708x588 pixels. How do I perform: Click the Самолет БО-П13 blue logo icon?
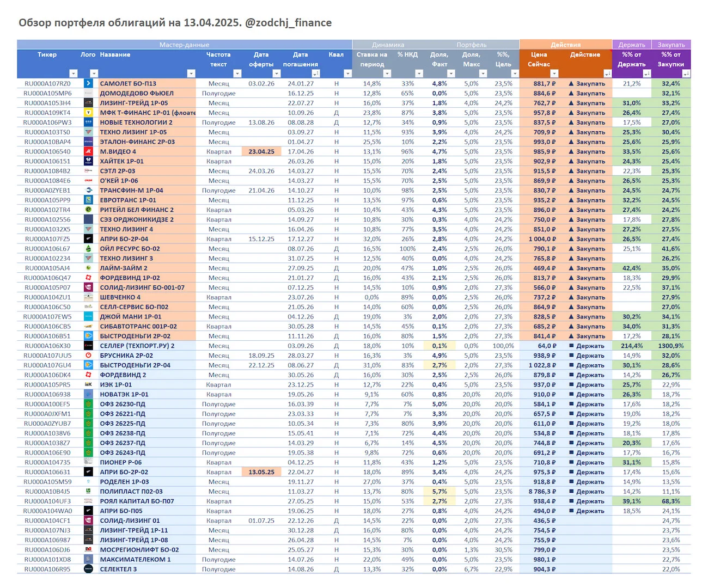[88, 83]
